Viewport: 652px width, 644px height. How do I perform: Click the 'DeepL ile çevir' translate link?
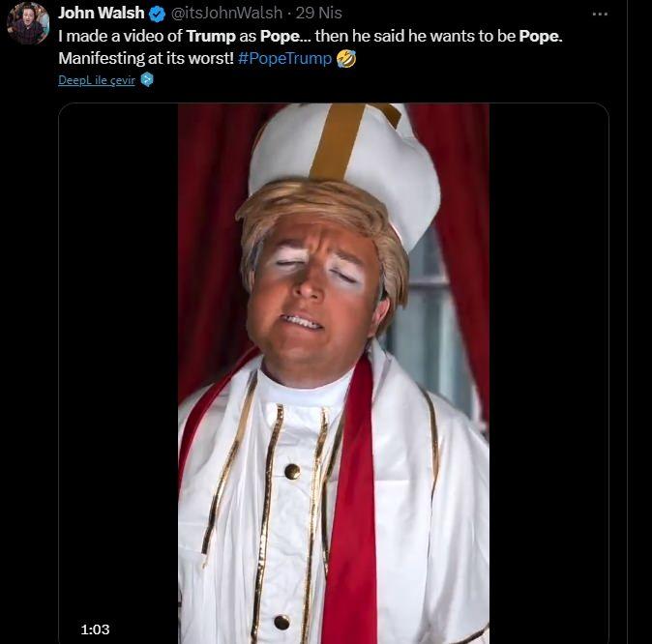coord(97,80)
